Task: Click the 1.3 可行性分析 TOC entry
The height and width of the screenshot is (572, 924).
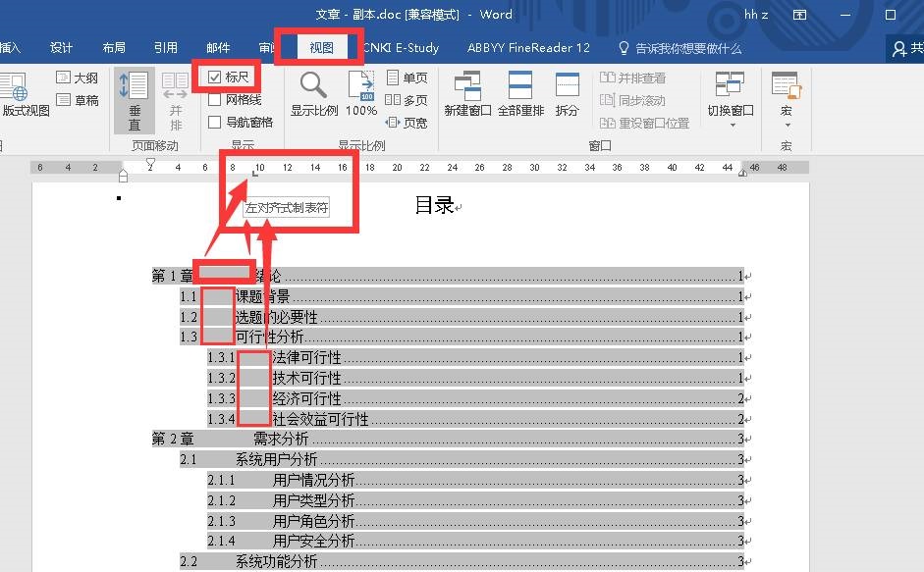Action: (x=462, y=337)
